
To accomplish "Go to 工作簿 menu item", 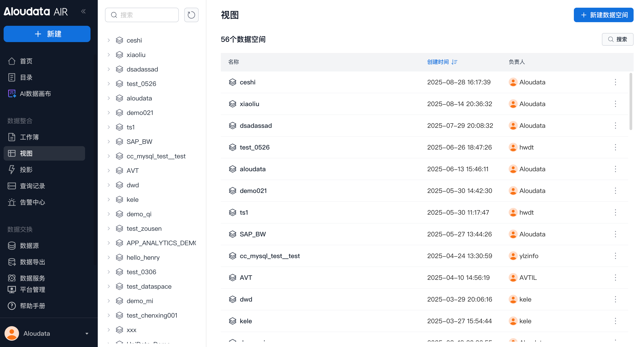I will [29, 137].
